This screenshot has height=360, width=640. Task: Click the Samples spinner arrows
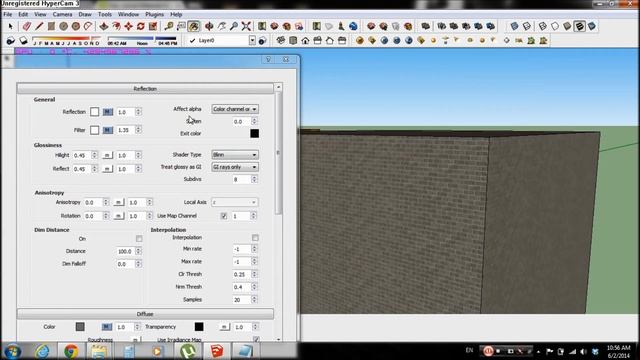(254, 300)
